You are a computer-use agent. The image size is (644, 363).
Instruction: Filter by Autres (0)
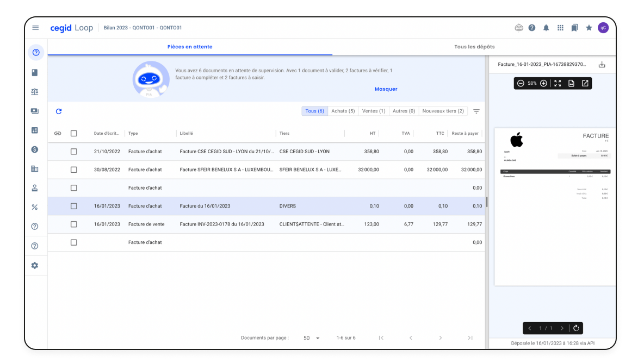pos(404,111)
